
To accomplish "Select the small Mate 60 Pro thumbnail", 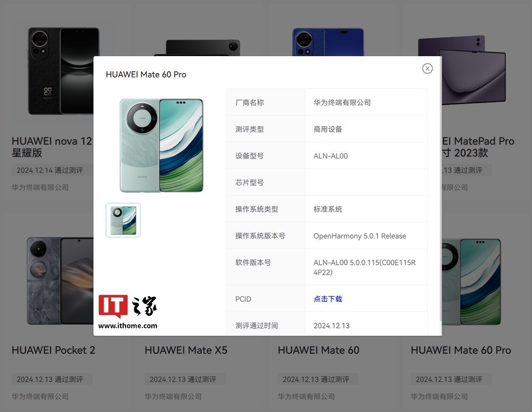I will tap(123, 220).
